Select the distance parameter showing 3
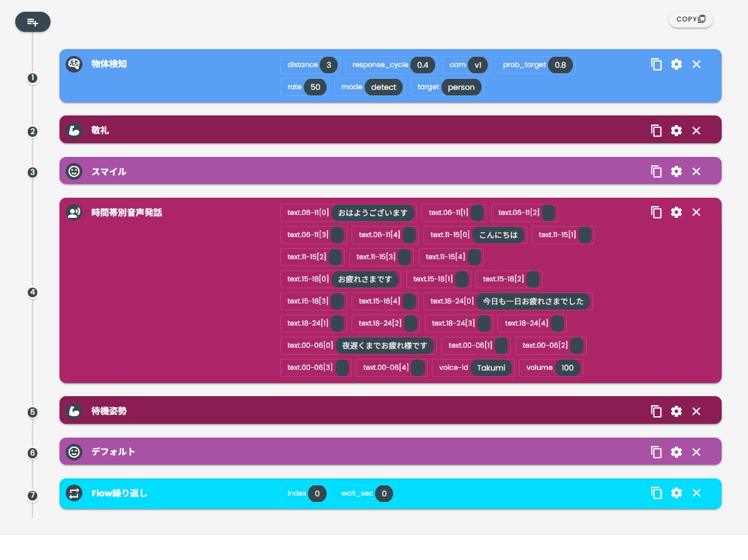The image size is (748, 560). coord(329,65)
